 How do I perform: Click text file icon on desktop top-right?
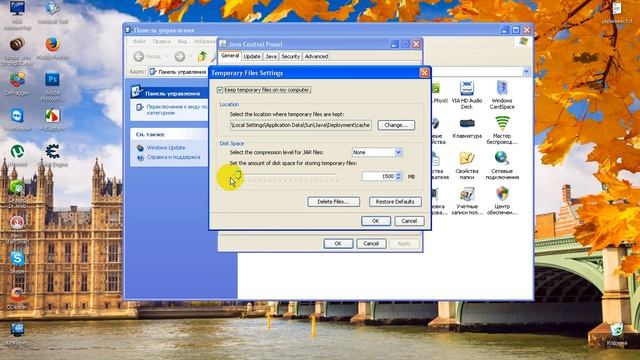617,12
